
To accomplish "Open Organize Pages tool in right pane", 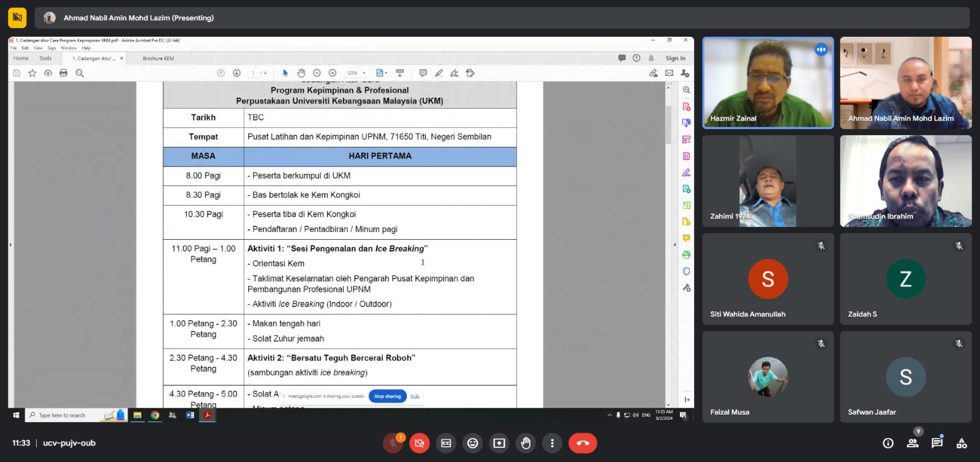I will tap(687, 140).
